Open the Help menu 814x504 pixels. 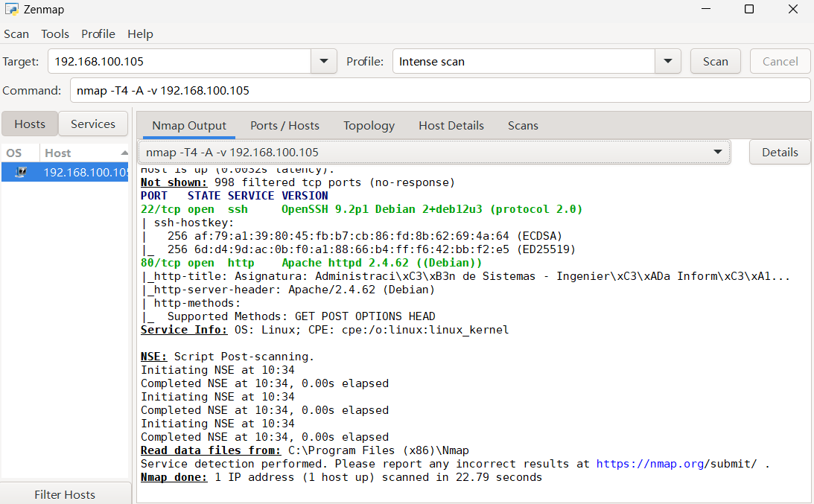140,34
